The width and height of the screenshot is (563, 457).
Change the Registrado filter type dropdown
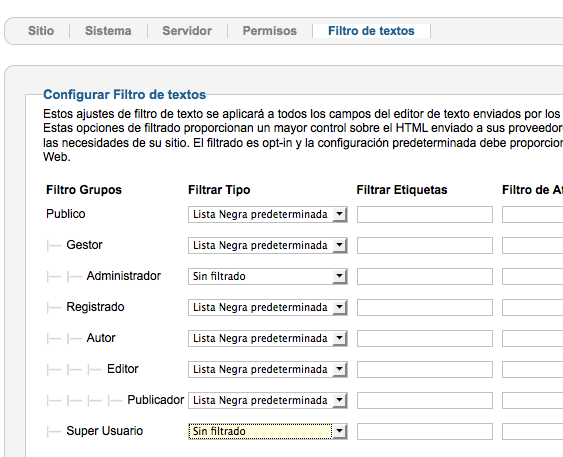click(267, 307)
